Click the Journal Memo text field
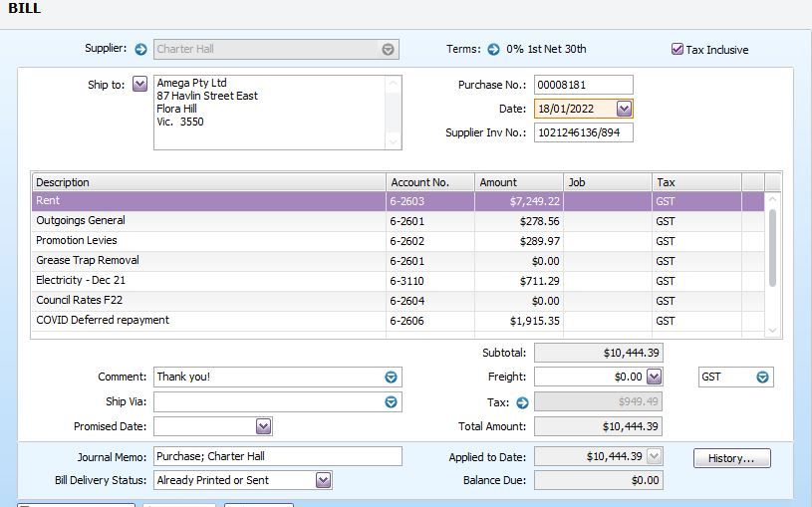812x507 pixels. click(x=277, y=456)
